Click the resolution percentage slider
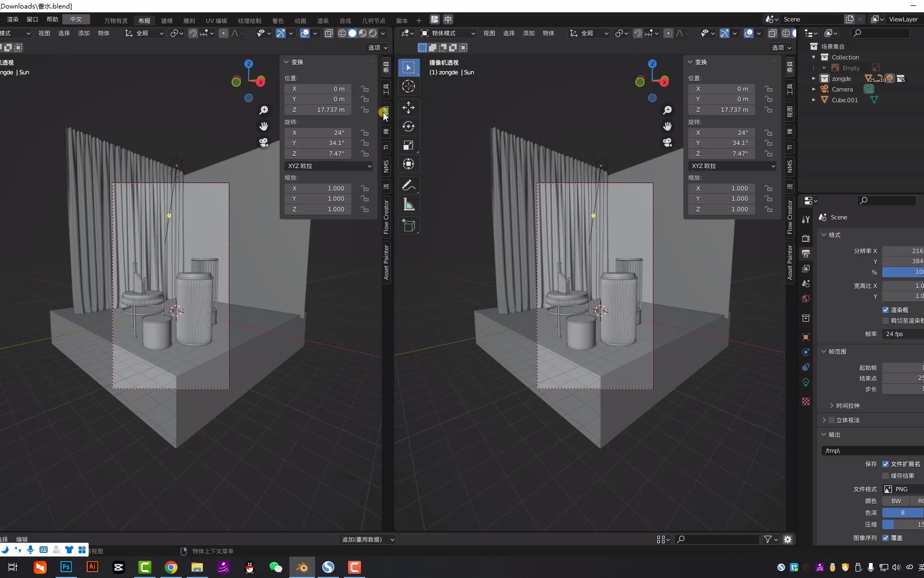This screenshot has width=924, height=578. click(x=904, y=272)
